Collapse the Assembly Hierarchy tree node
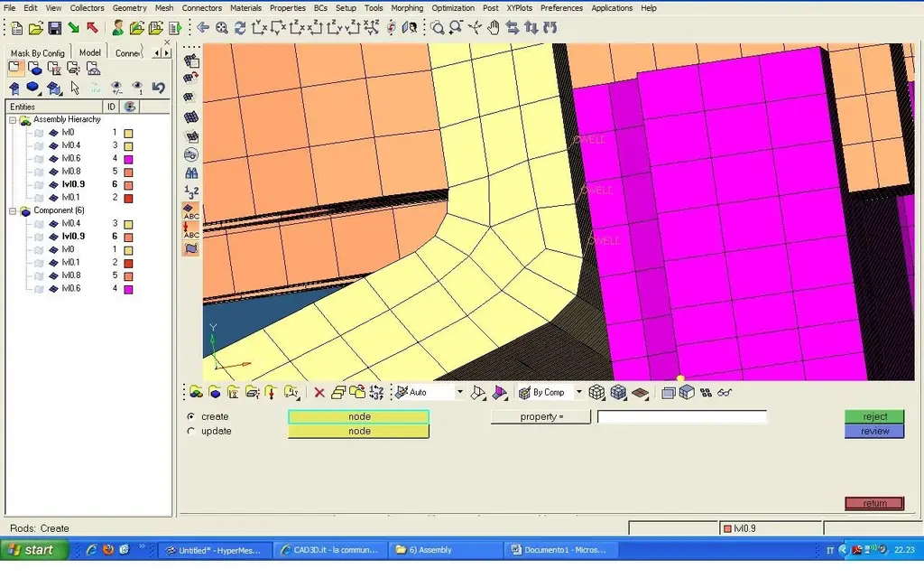Screen dimensions: 924x578 pos(13,120)
